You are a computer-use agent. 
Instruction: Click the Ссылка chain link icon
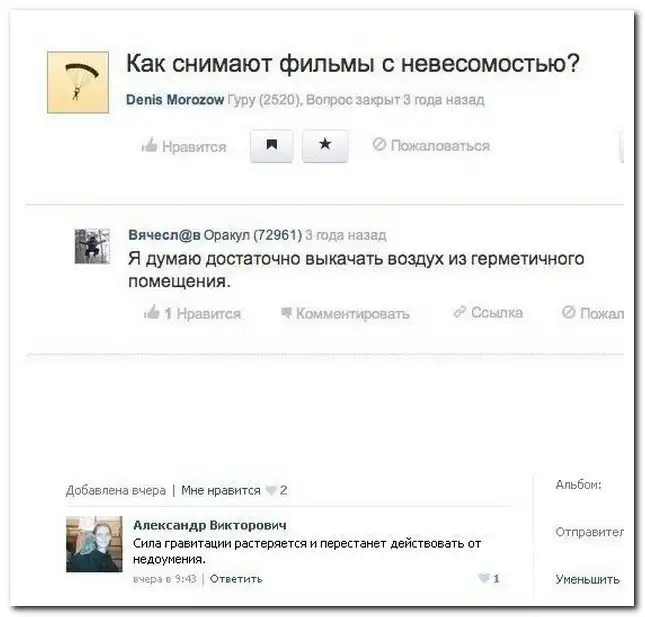(x=459, y=312)
